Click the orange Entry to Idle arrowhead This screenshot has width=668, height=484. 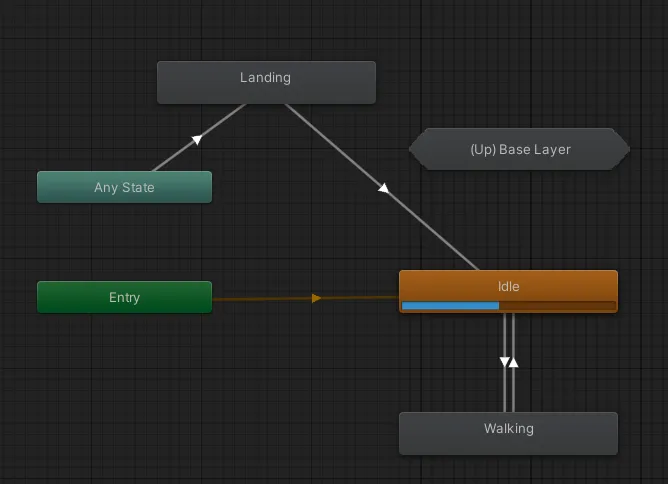point(316,298)
